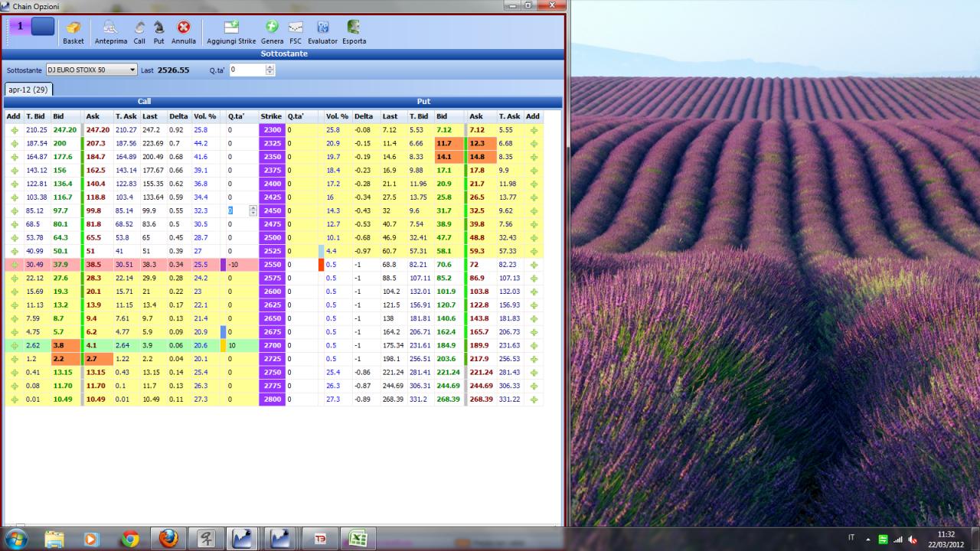Click the red Annulla cancel icon

pyautogui.click(x=184, y=32)
